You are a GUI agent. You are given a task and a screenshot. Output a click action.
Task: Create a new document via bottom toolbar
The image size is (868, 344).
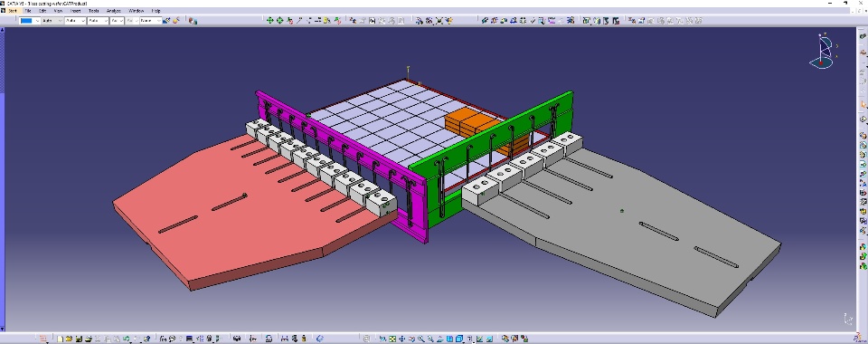(x=60, y=339)
